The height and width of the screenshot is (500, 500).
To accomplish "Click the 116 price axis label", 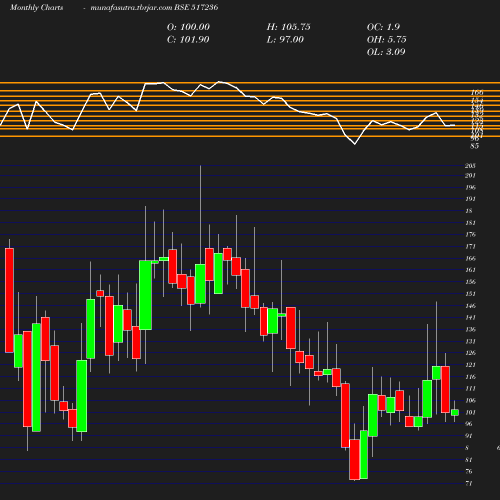I will [x=470, y=377].
